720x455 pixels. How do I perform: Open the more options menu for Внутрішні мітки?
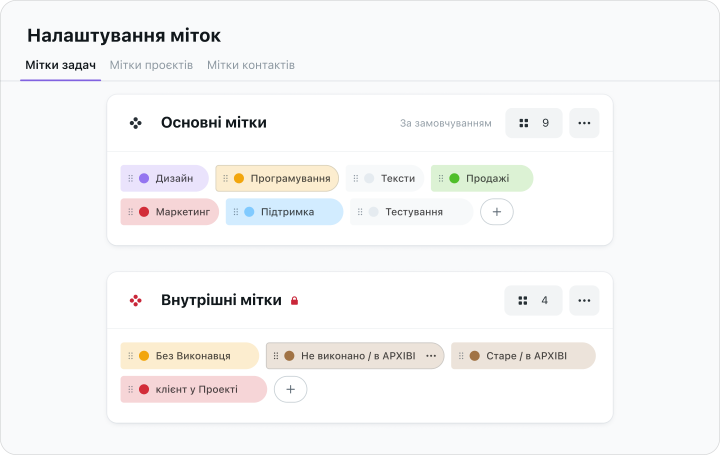pos(584,301)
